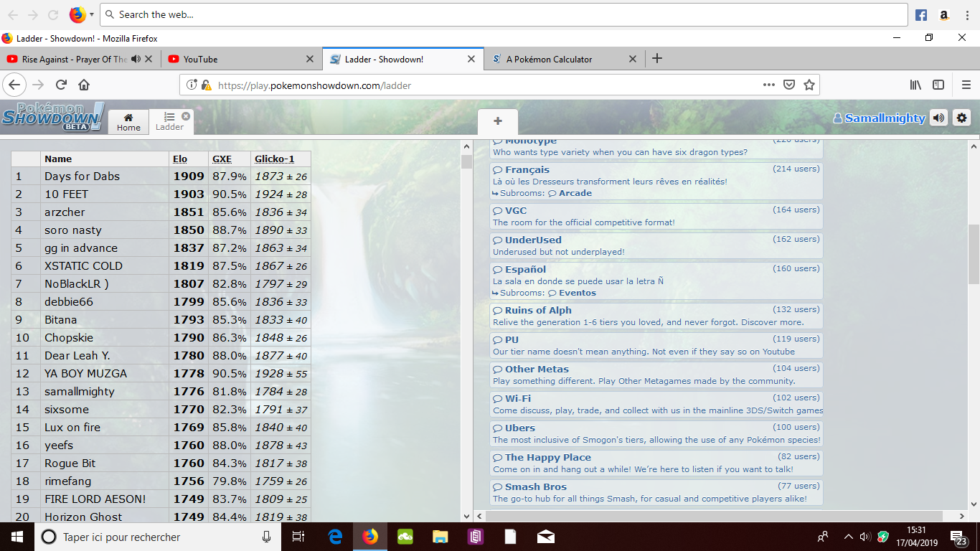Select player name samallmighty in ladder

click(79, 391)
